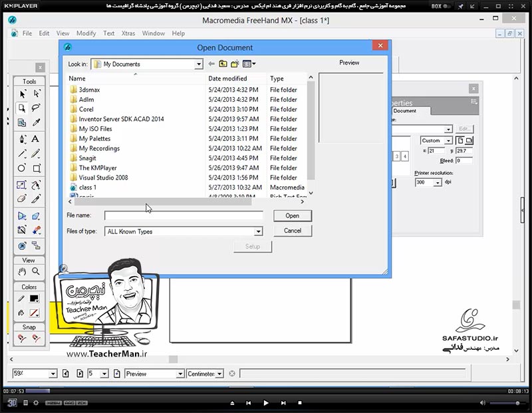
Task: Select landscape page orientation
Action: pos(469,140)
